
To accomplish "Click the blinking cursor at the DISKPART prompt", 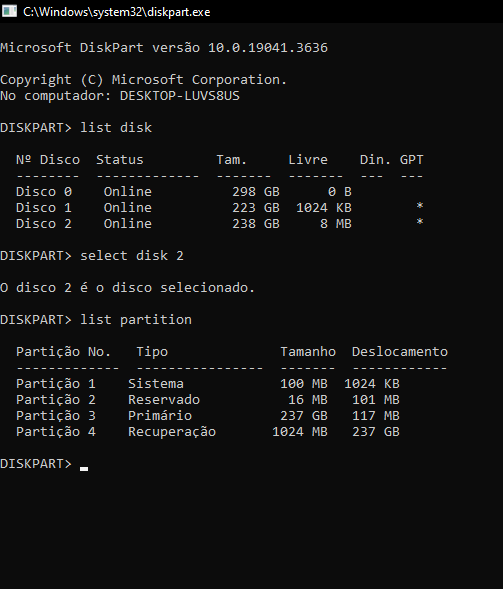I will 84,468.
